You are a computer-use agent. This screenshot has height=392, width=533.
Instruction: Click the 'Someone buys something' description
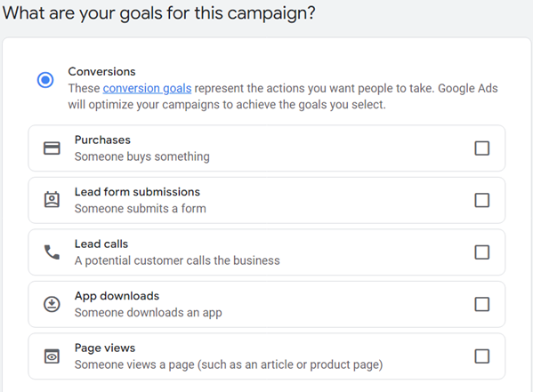(x=141, y=156)
